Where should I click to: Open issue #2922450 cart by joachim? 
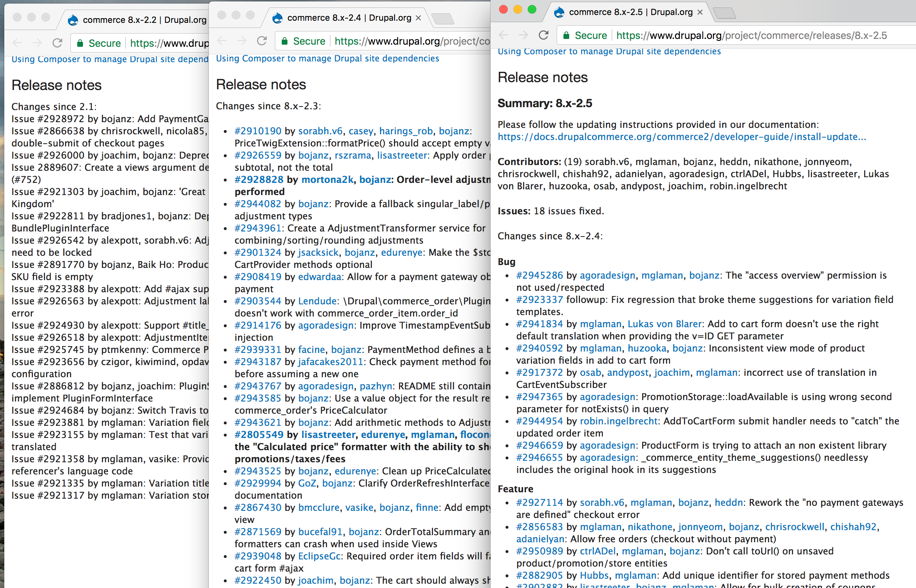click(257, 580)
